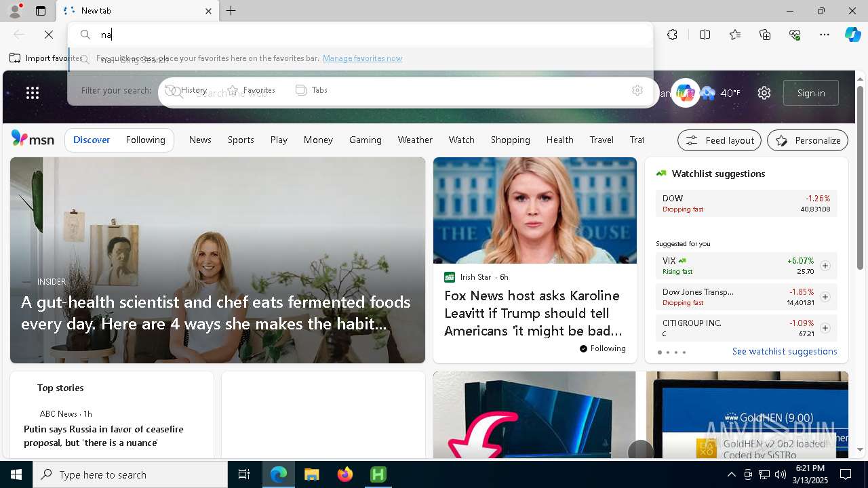
Task: Open the Sports category
Action: [x=241, y=140]
